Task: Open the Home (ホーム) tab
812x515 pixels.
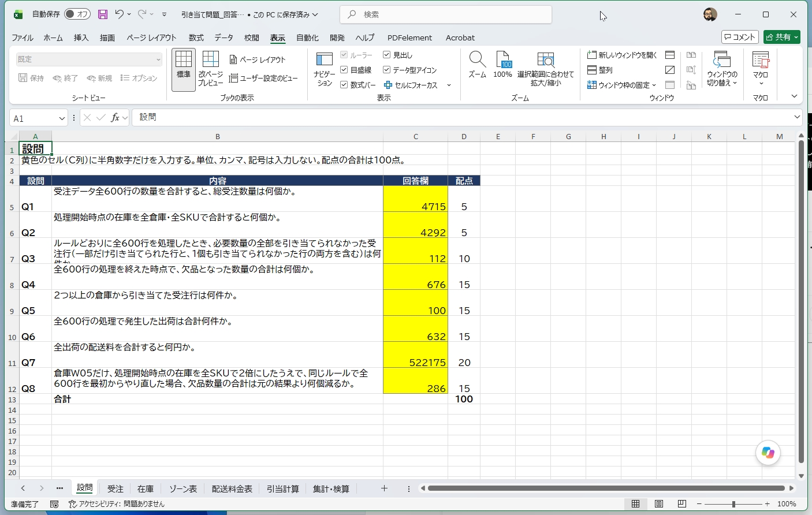Action: coord(53,38)
